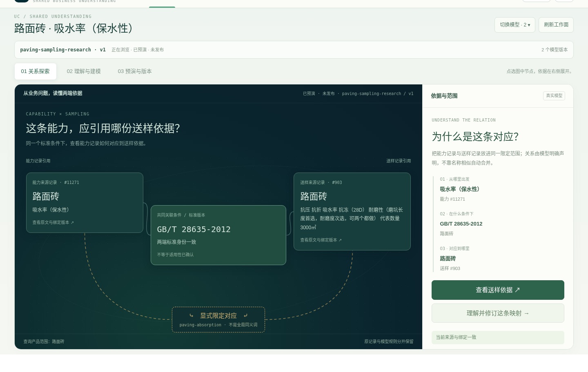Click the 能力记录引用 label

click(38, 161)
